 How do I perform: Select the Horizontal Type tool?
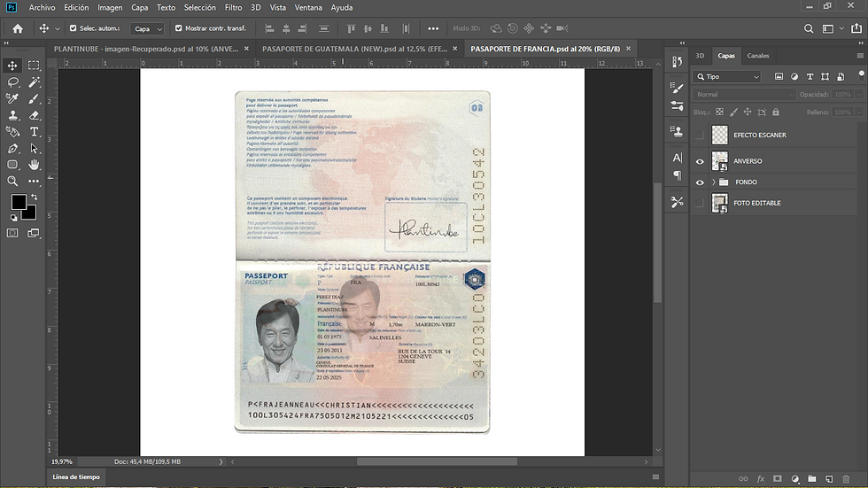pyautogui.click(x=35, y=132)
